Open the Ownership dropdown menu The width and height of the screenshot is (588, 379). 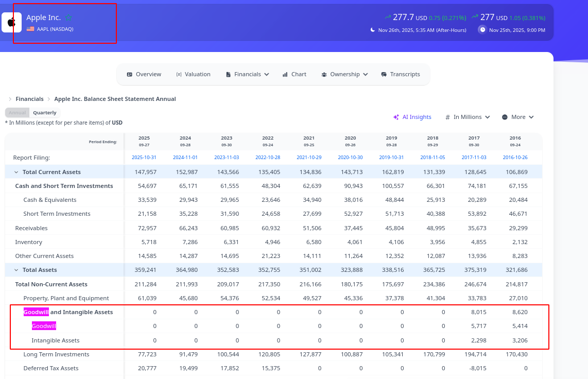pyautogui.click(x=344, y=75)
